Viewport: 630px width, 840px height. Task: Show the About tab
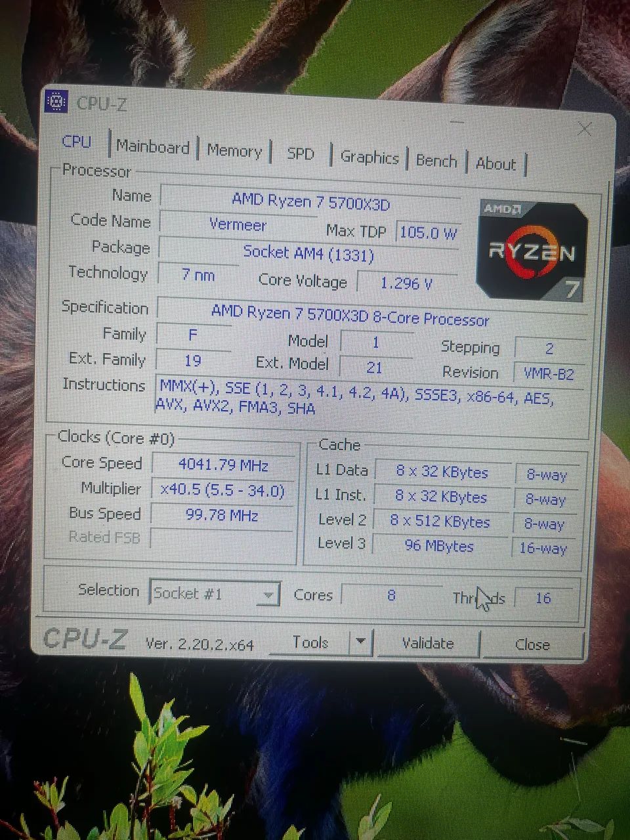coord(495,164)
